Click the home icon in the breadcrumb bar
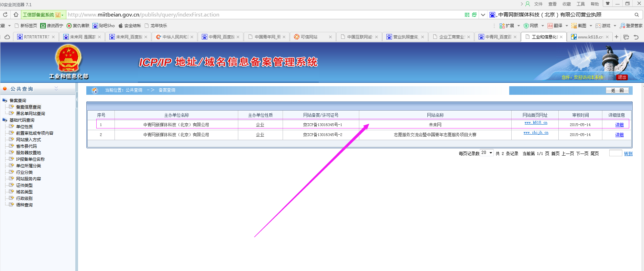 tap(95, 90)
